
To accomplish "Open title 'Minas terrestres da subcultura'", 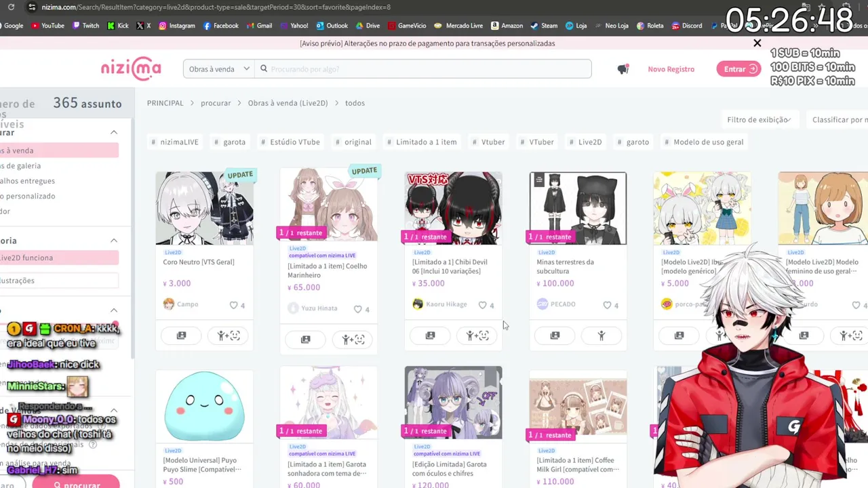I will click(x=565, y=266).
